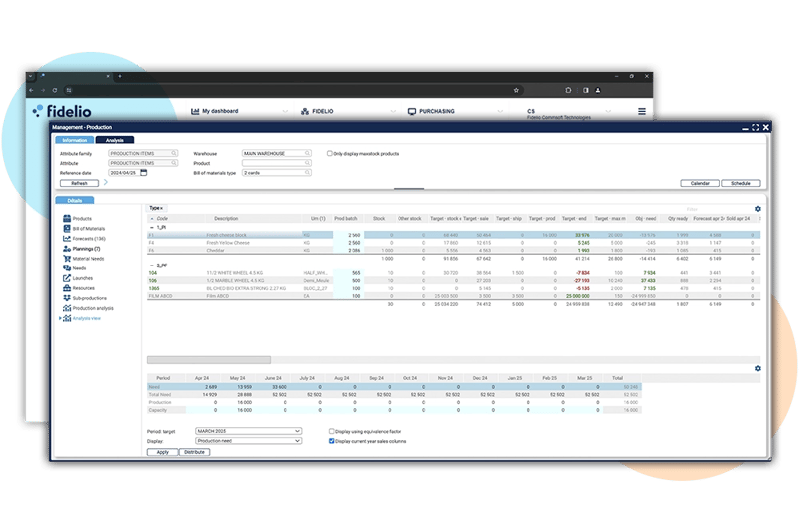Open the browser profile avatar icon

point(598,90)
